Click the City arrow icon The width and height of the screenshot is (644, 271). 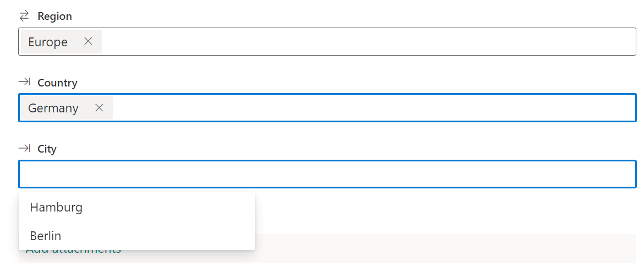24,148
